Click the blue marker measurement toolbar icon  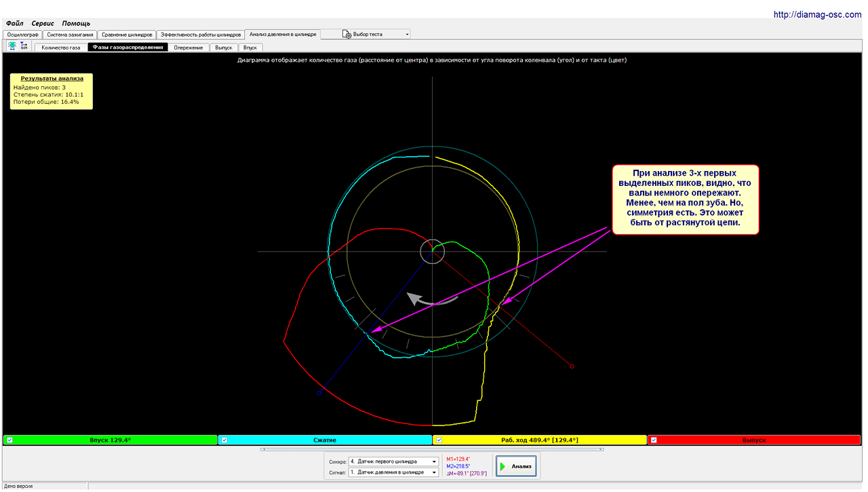24,45
